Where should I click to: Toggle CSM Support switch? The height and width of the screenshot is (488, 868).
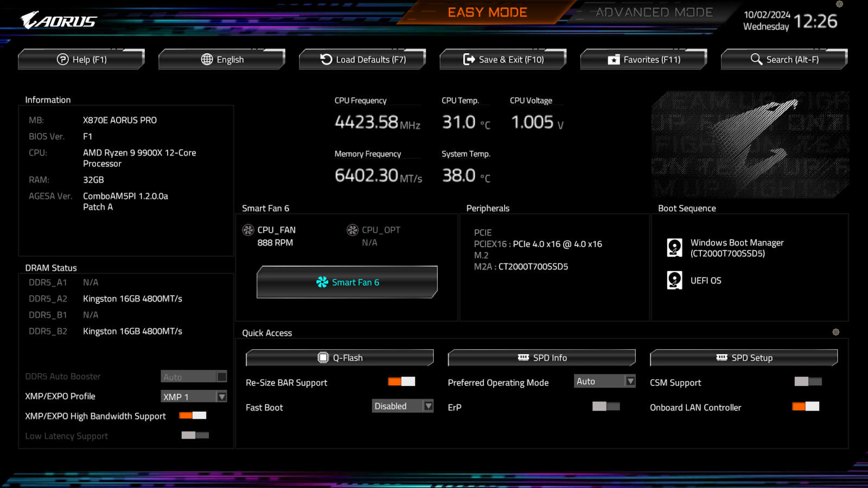coord(808,382)
